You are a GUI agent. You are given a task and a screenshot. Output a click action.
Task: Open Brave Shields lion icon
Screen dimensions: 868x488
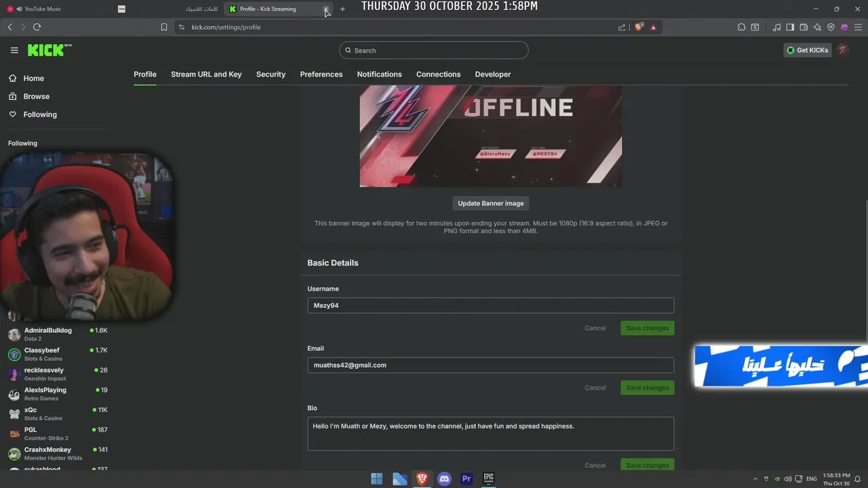[x=639, y=27]
